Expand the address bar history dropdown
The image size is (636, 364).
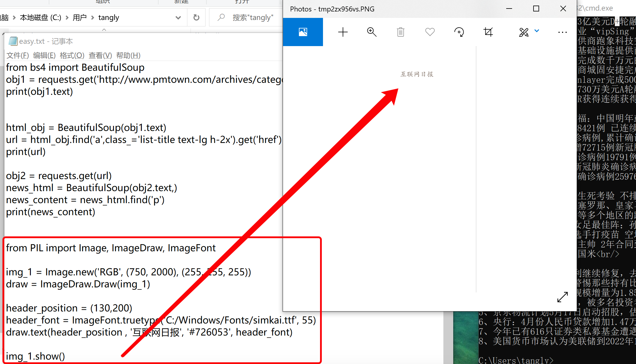point(178,18)
